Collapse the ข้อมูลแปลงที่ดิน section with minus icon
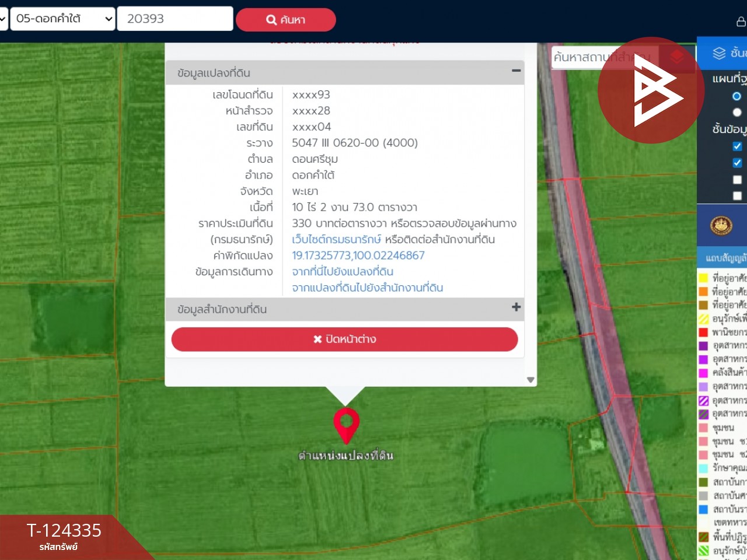 click(x=516, y=71)
